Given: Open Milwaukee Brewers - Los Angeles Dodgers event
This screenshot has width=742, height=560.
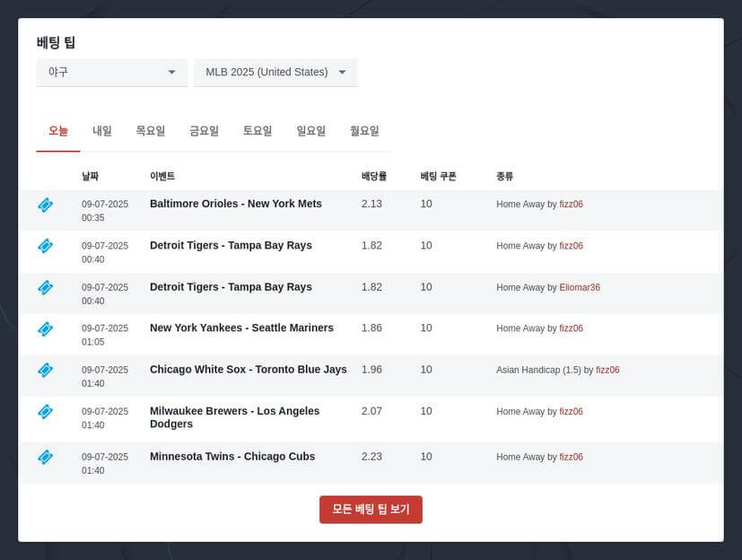Looking at the screenshot, I should (235, 417).
